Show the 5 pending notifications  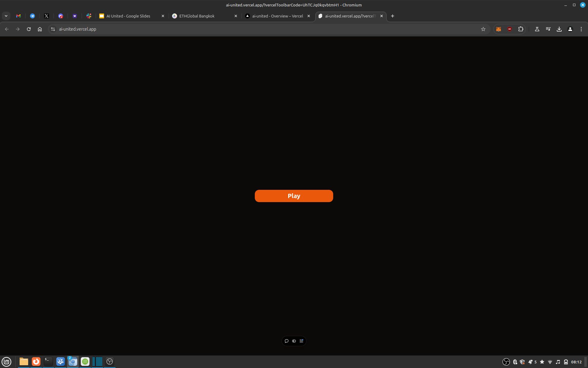(532, 362)
